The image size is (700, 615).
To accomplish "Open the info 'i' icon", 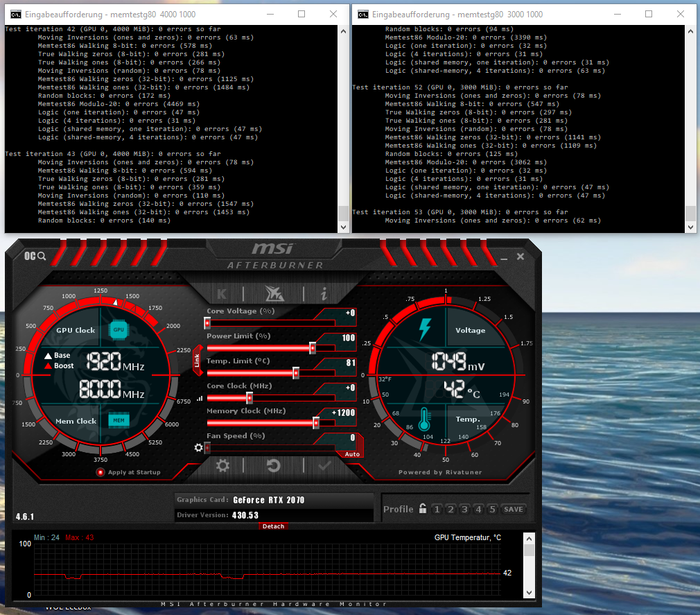I will pos(324,294).
